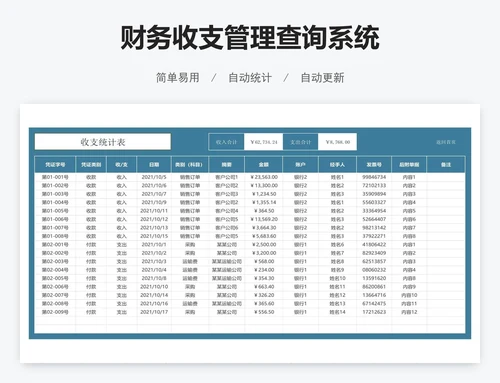Select the 凭证字号 column header
The height and width of the screenshot is (383, 500).
[55, 164]
